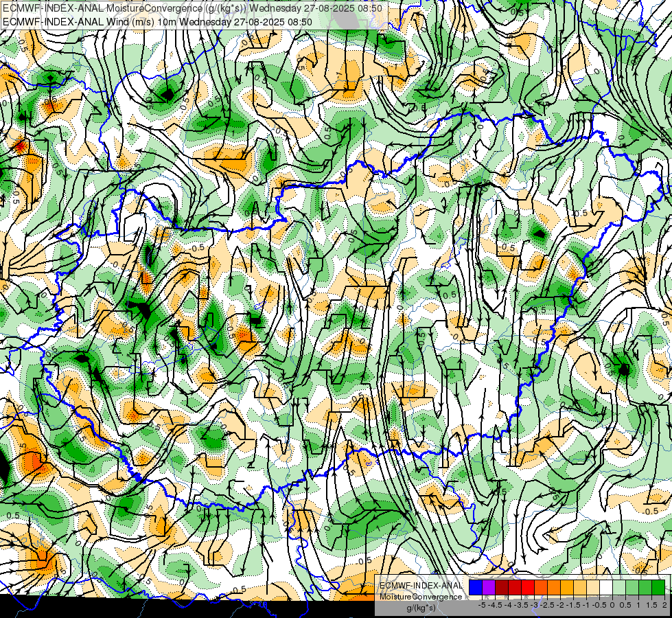Select the bright red swatch between -3.5 and -3
Screen dimensions: 672x618
528,587
